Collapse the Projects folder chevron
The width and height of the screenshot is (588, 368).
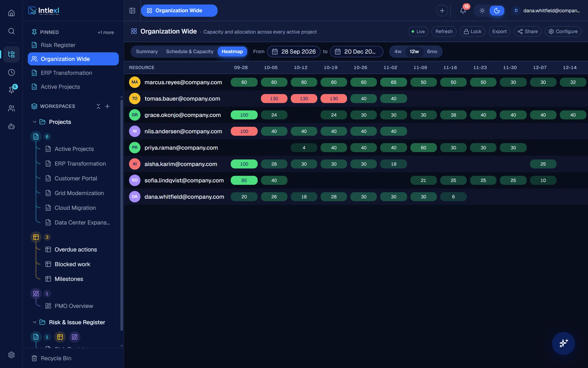click(x=35, y=122)
